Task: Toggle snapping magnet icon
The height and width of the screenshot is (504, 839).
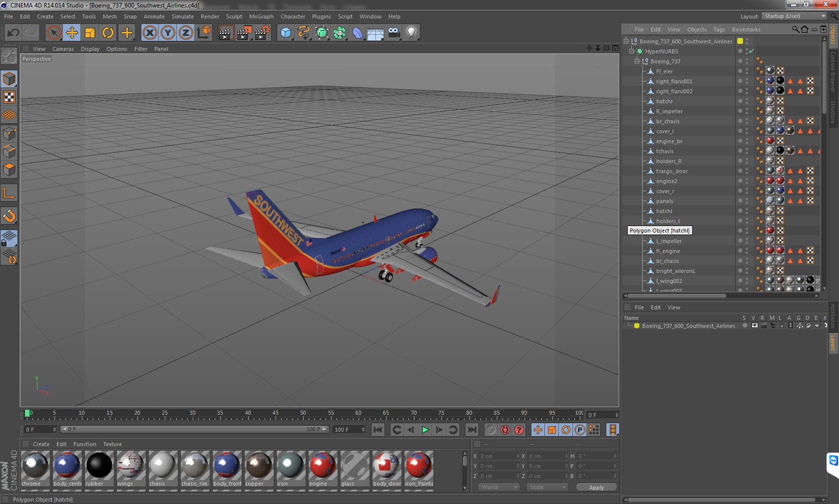Action: 9,216
